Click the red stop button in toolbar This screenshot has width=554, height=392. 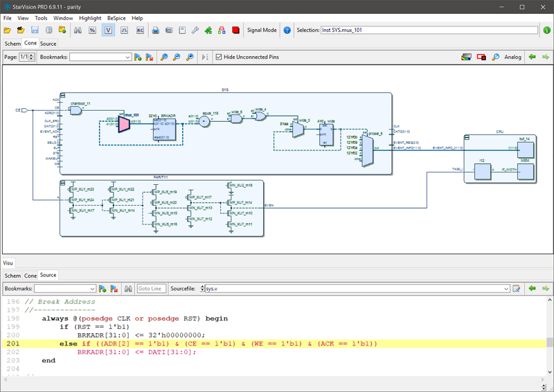coord(236,30)
